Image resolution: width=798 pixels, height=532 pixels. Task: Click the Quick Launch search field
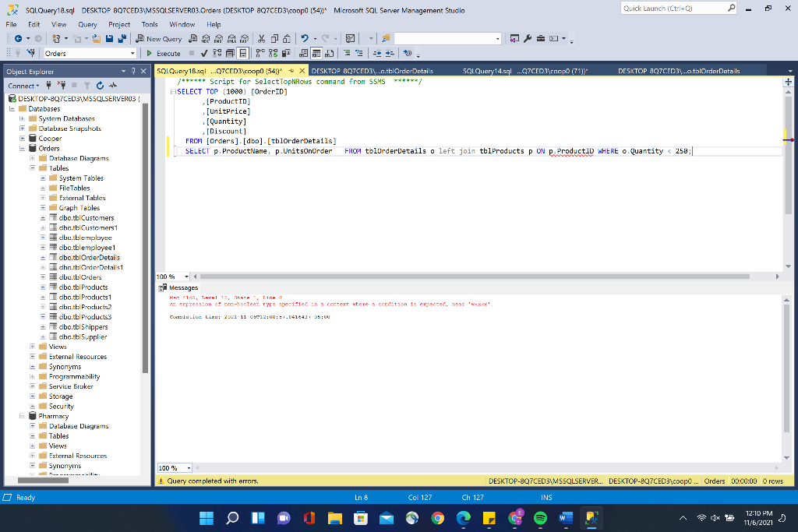click(x=679, y=8)
